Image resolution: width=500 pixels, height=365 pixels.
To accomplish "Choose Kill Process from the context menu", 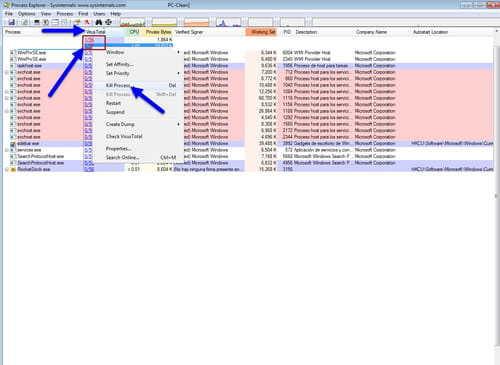I will coord(138,85).
